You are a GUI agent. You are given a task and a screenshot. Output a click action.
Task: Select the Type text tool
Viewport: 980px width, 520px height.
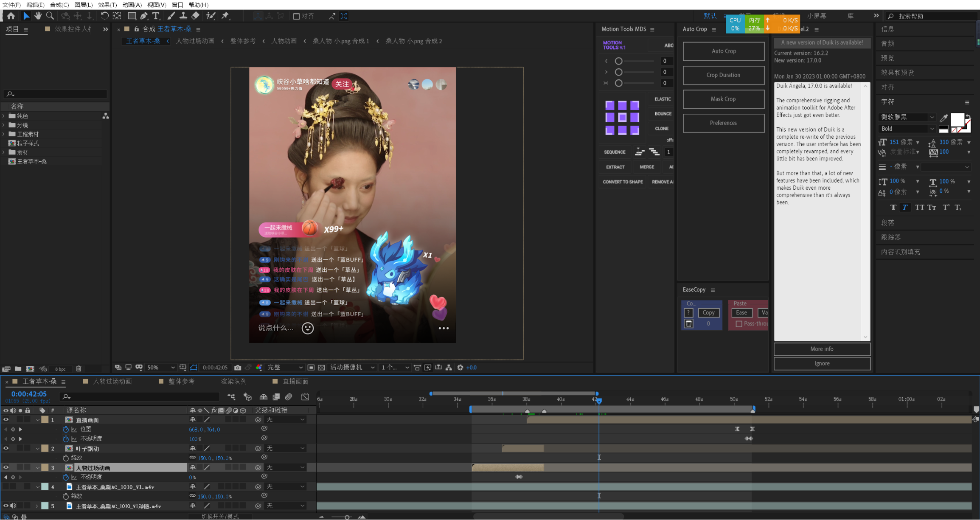pyautogui.click(x=156, y=16)
